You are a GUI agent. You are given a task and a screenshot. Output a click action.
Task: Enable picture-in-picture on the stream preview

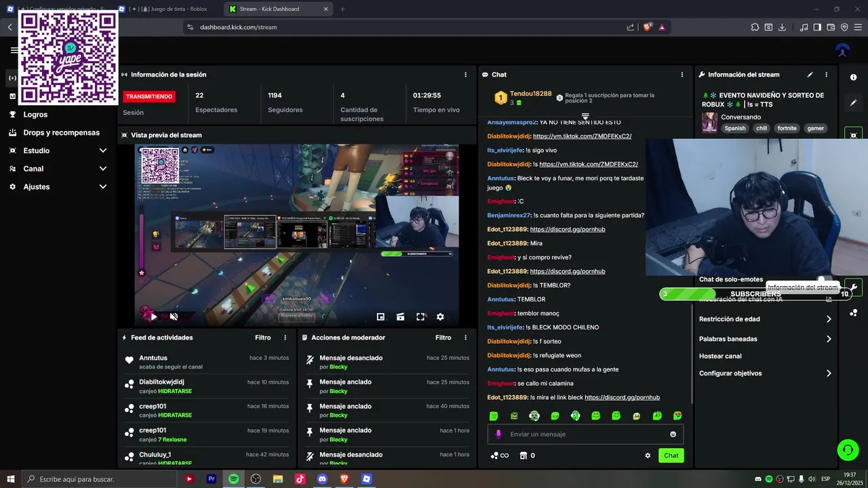pos(380,317)
